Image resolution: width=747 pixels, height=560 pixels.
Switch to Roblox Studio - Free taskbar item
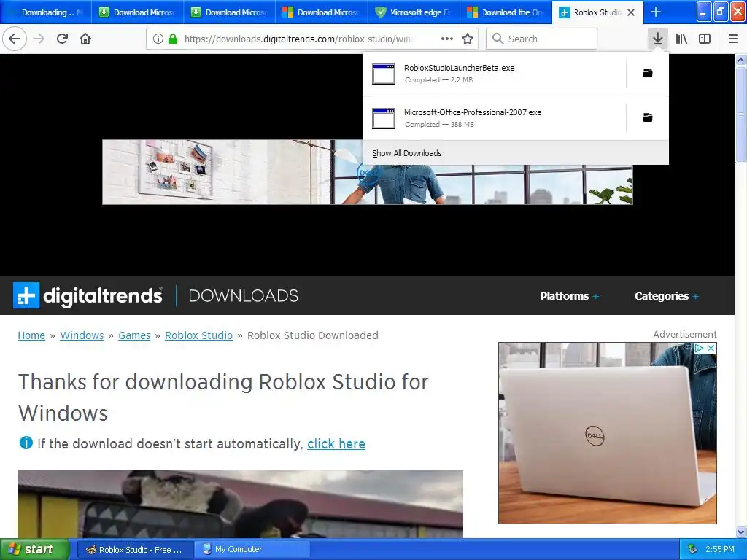pyautogui.click(x=135, y=550)
